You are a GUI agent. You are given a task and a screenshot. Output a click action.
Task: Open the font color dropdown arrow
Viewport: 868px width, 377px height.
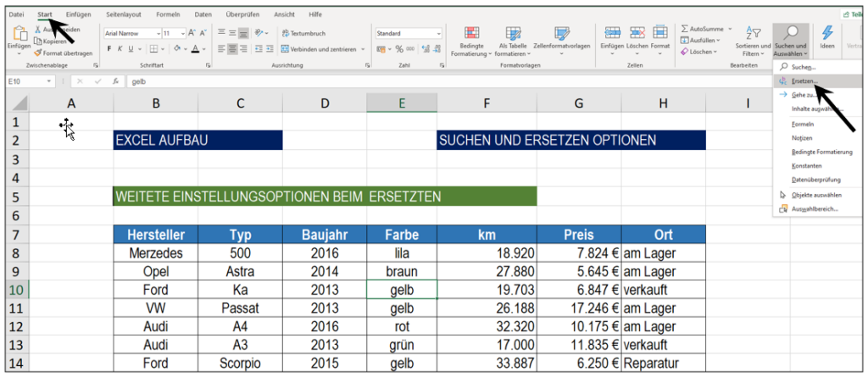pyautogui.click(x=203, y=49)
